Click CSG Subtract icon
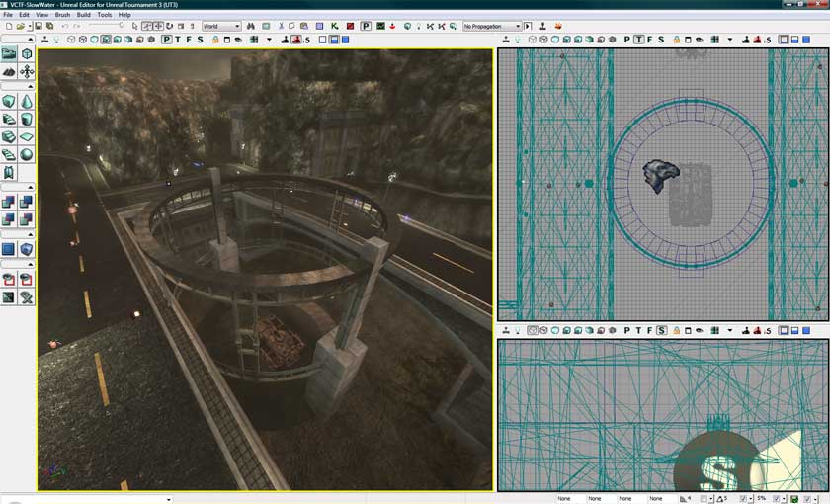Image resolution: width=830 pixels, height=504 pixels. [x=27, y=202]
